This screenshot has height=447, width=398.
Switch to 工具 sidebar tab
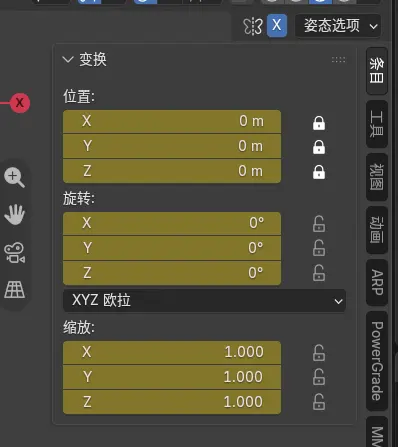377,124
